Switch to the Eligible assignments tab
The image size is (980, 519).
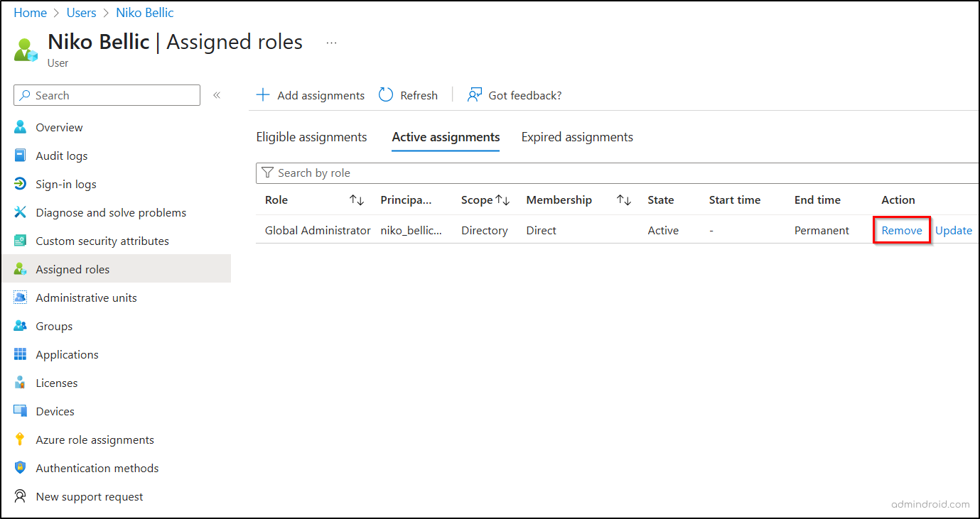(311, 136)
